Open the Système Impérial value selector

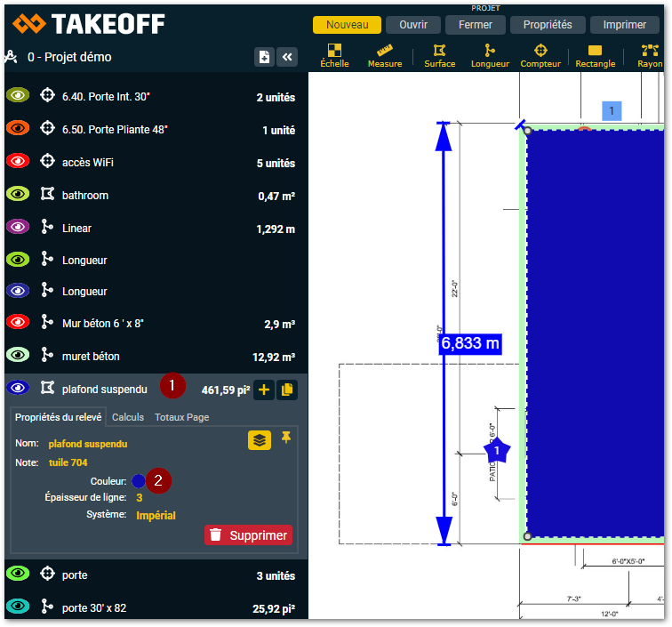coord(156,515)
